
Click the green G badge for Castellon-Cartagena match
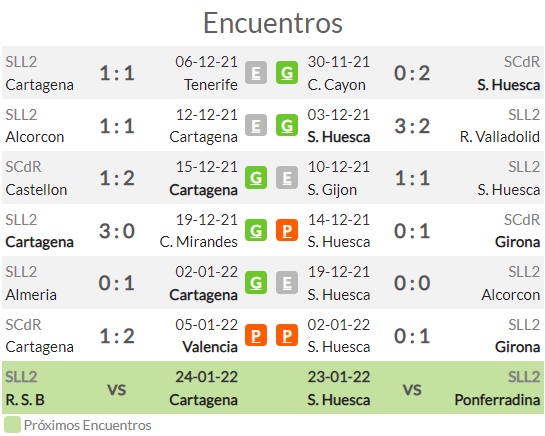(x=256, y=178)
